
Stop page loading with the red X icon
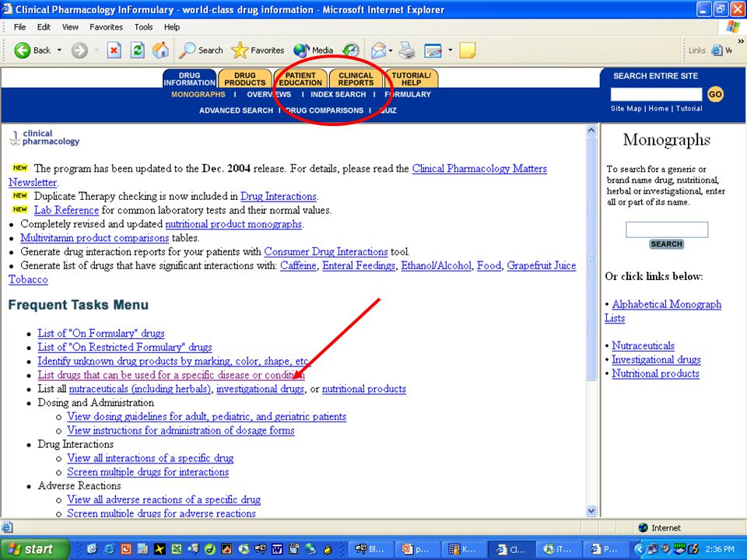pos(114,50)
